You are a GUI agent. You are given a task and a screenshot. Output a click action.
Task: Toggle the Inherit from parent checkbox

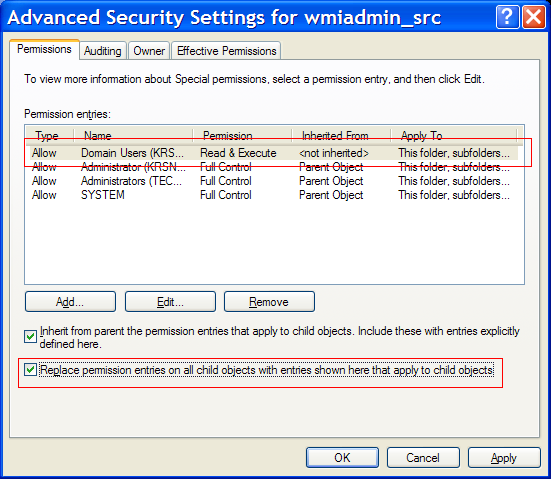31,337
